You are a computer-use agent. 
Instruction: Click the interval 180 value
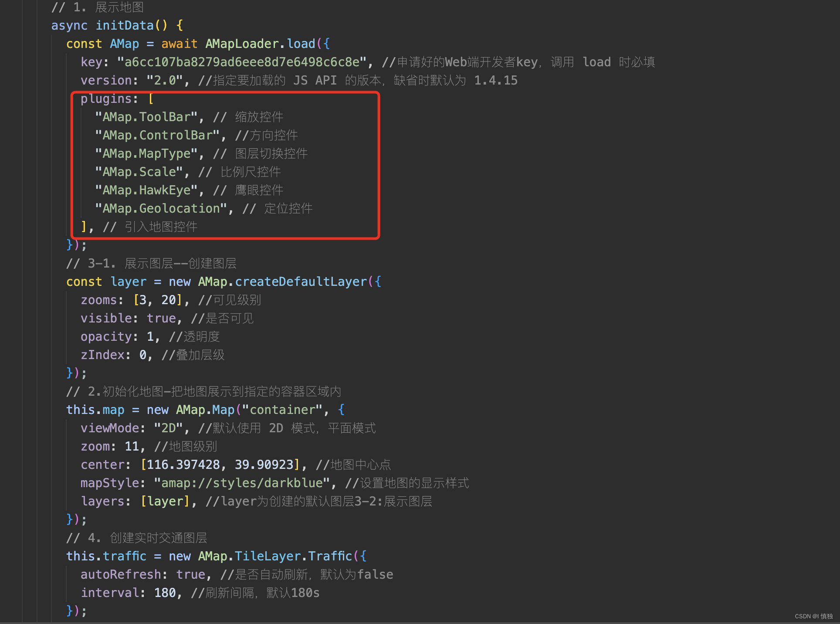click(x=165, y=593)
